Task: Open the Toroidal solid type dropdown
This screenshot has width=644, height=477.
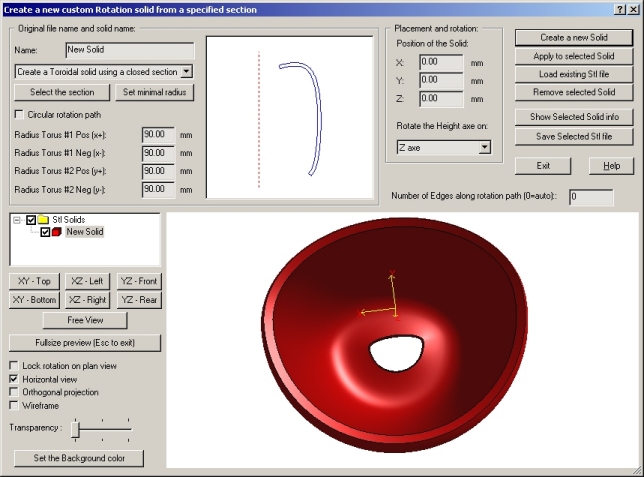Action: (186, 71)
